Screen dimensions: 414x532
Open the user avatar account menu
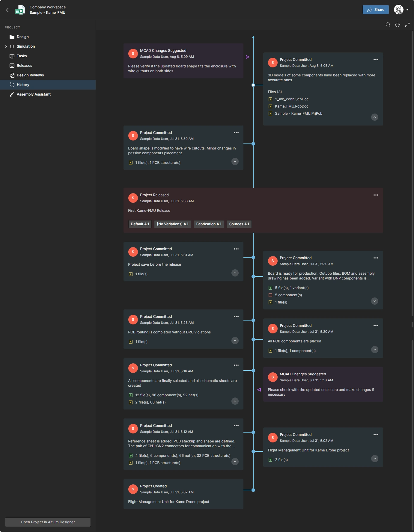[x=401, y=10]
